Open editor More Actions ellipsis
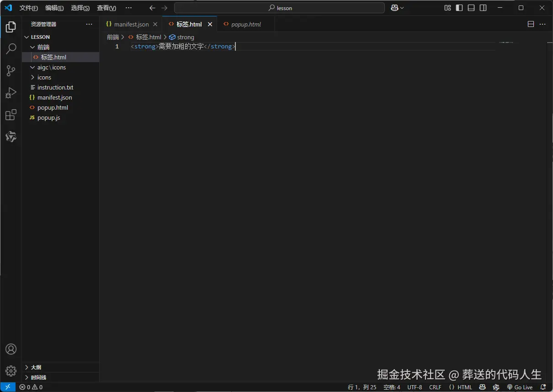553x392 pixels. pos(542,24)
